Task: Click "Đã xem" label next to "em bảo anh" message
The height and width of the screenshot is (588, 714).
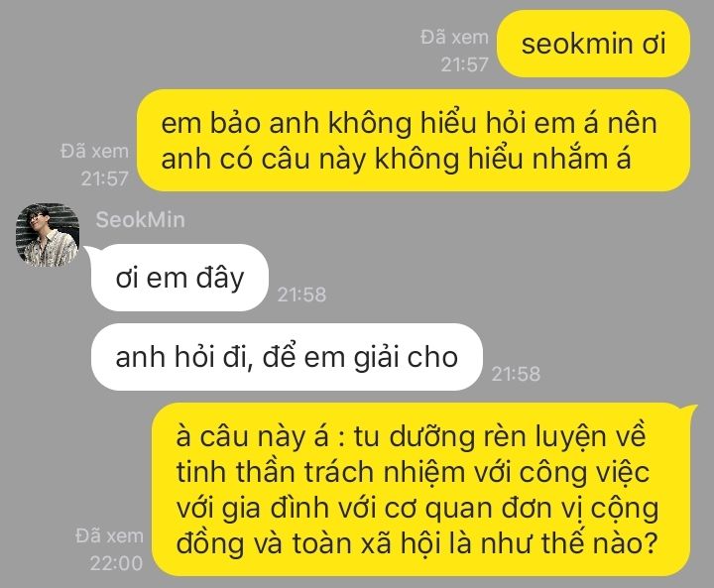Action: (x=94, y=151)
